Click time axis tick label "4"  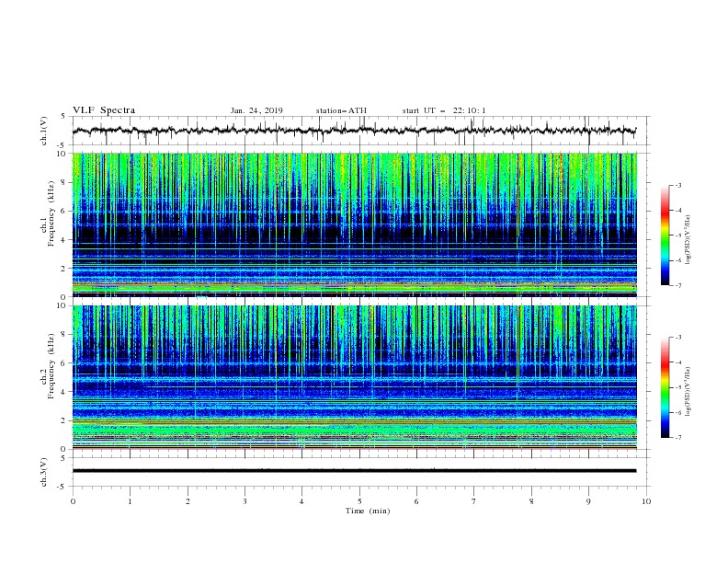pyautogui.click(x=301, y=501)
